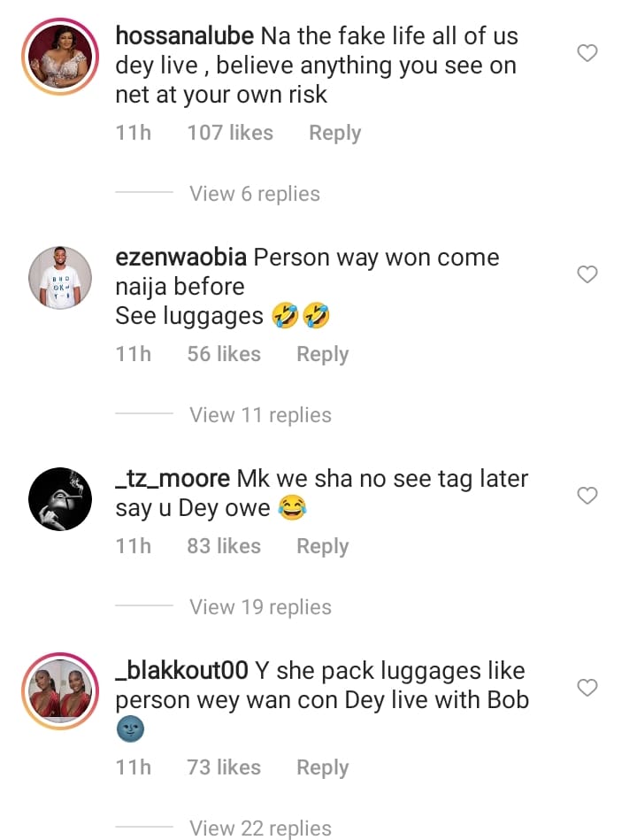Reply to hossanalube's comment
The height and width of the screenshot is (840, 637).
click(x=335, y=133)
